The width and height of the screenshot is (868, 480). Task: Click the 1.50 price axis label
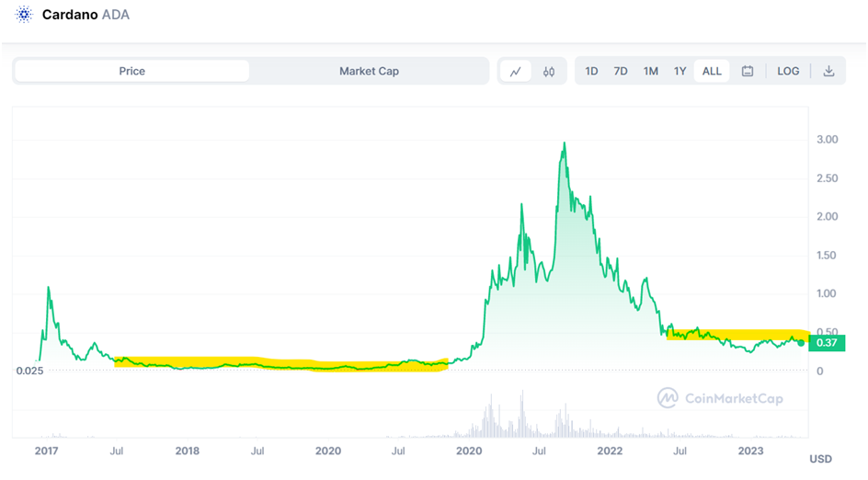click(827, 256)
